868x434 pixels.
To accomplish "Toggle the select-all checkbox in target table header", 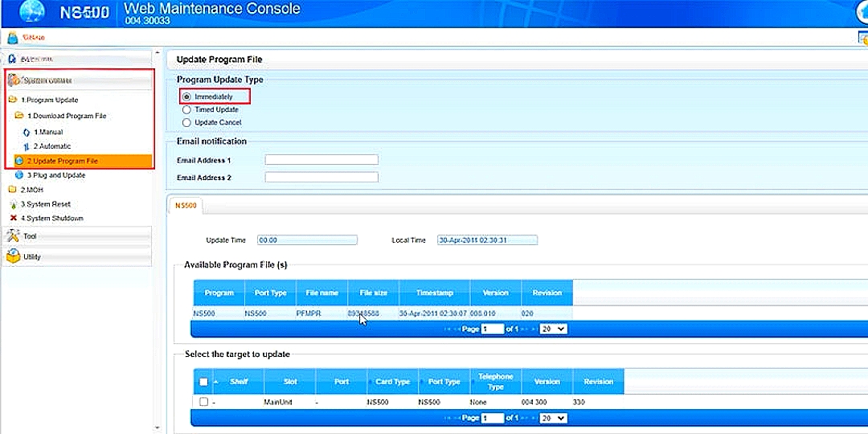I will click(203, 382).
